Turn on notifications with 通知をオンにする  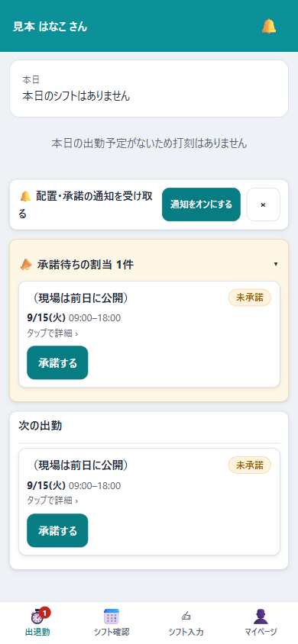pos(201,204)
